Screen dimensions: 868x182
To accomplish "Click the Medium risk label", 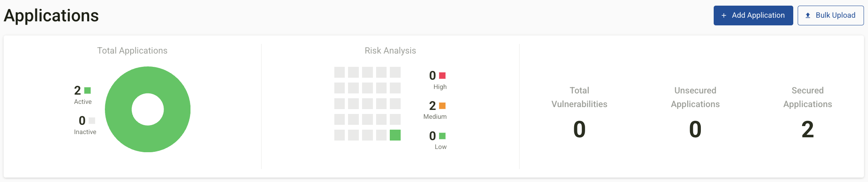I will (435, 117).
